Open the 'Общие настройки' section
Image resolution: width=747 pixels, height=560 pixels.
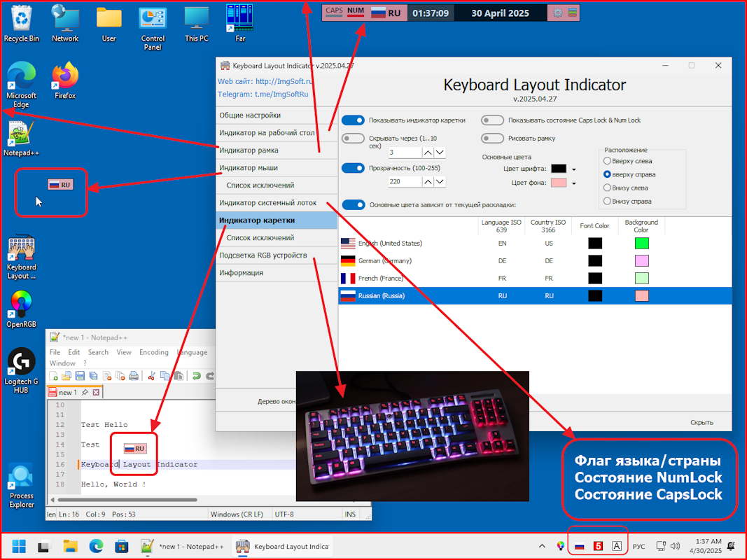tap(277, 115)
